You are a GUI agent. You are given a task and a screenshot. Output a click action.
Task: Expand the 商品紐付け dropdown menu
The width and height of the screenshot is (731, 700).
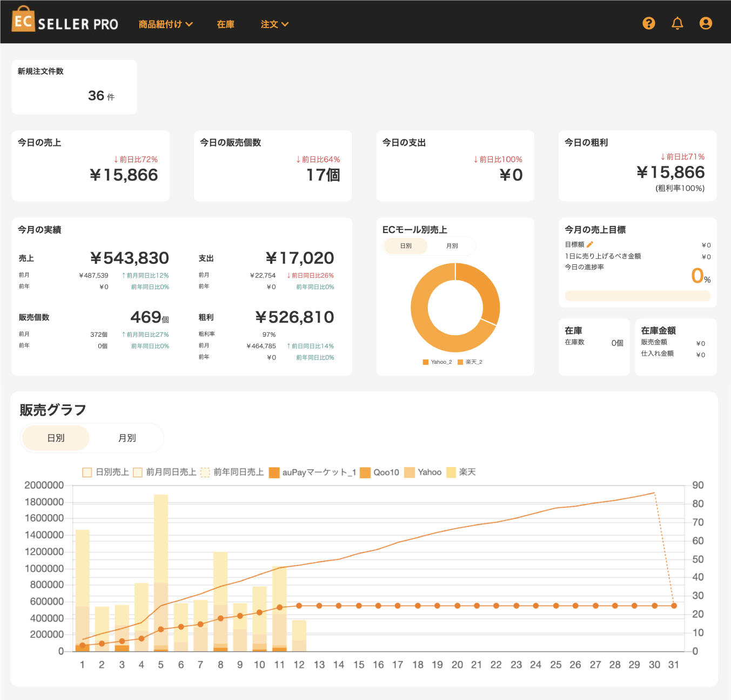[x=165, y=24]
